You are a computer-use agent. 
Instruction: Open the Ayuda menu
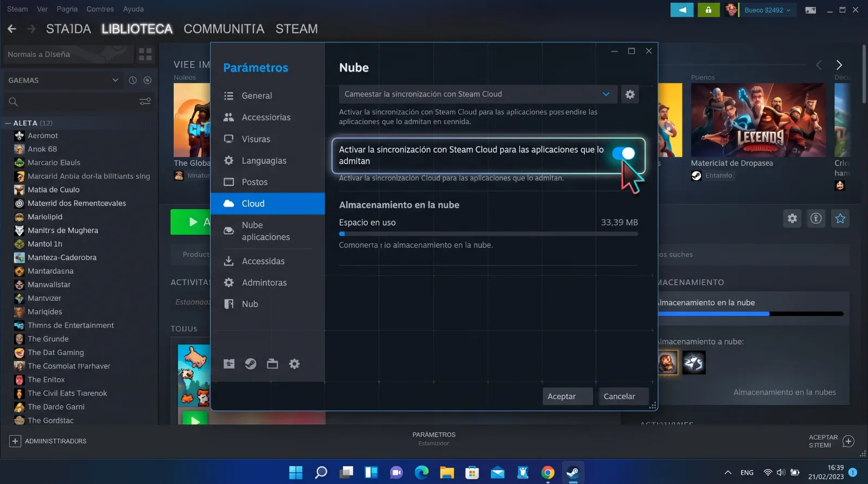[x=133, y=9]
